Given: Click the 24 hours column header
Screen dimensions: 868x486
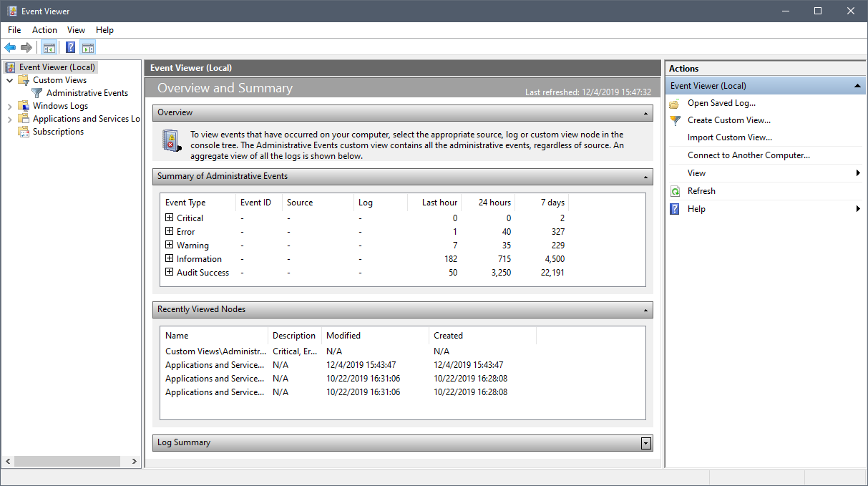Looking at the screenshot, I should click(488, 203).
